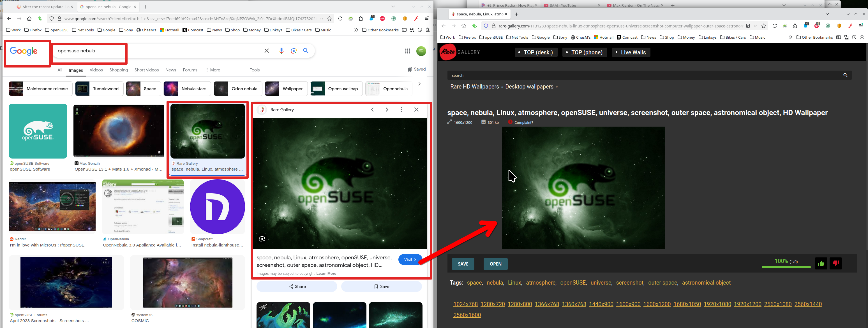Go back in the Google window
This screenshot has height=328, width=868.
click(9, 18)
